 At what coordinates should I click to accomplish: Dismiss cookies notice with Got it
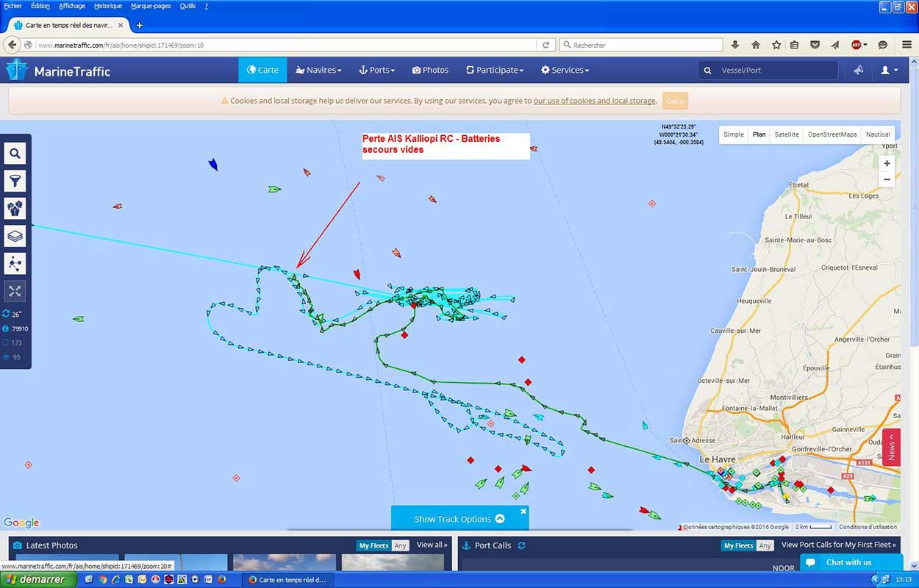pos(675,101)
